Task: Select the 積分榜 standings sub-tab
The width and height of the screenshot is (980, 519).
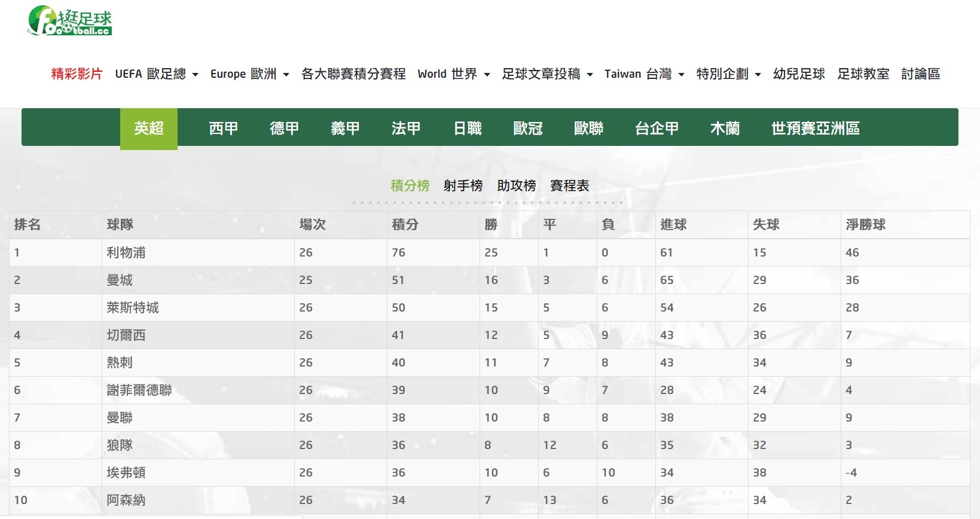Action: 410,186
